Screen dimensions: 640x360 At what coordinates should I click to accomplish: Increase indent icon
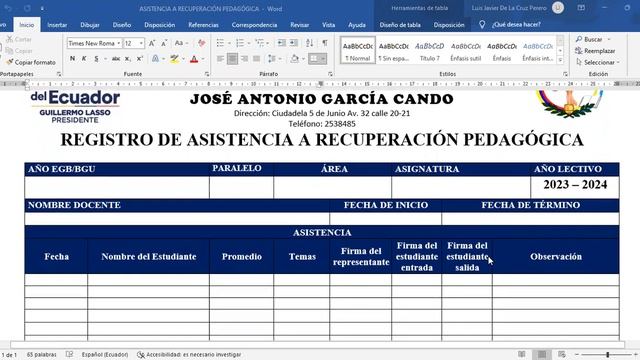click(294, 43)
